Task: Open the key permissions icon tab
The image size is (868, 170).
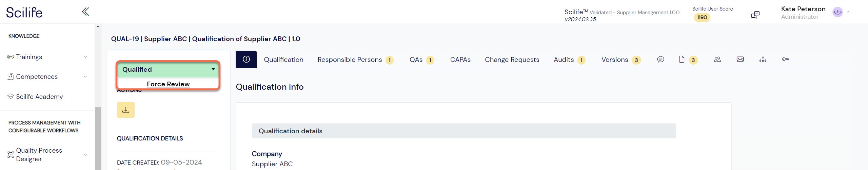Action: [786, 60]
